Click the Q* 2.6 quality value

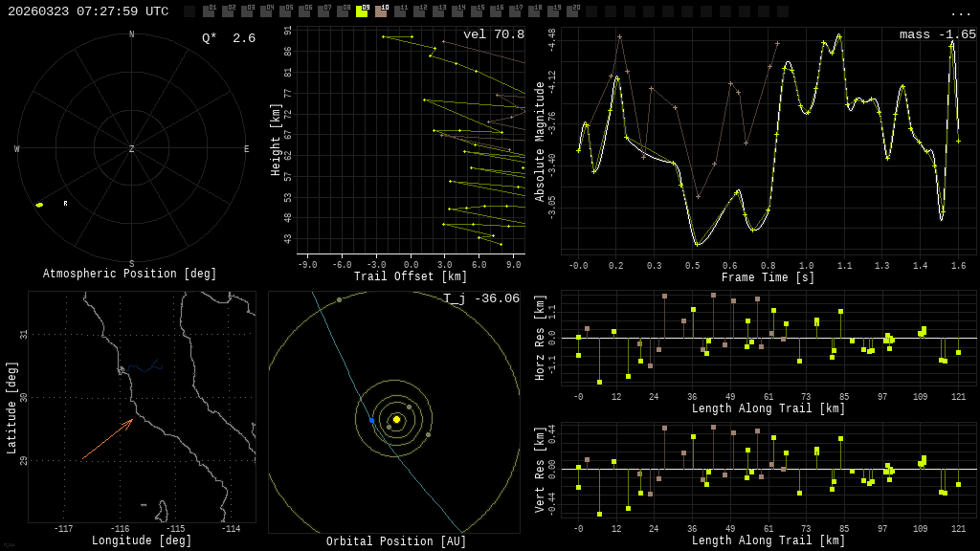229,38
